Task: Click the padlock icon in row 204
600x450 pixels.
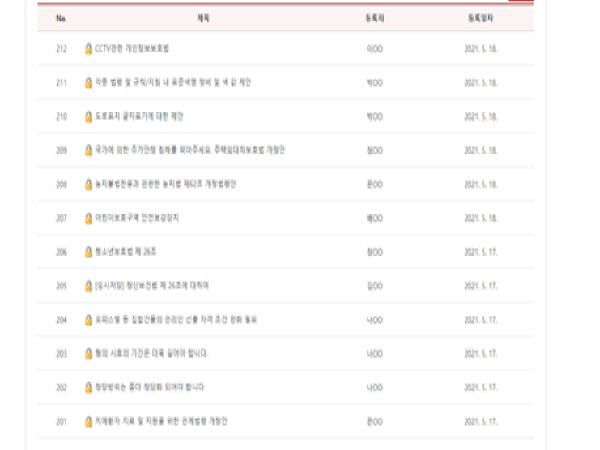Action: tap(88, 320)
